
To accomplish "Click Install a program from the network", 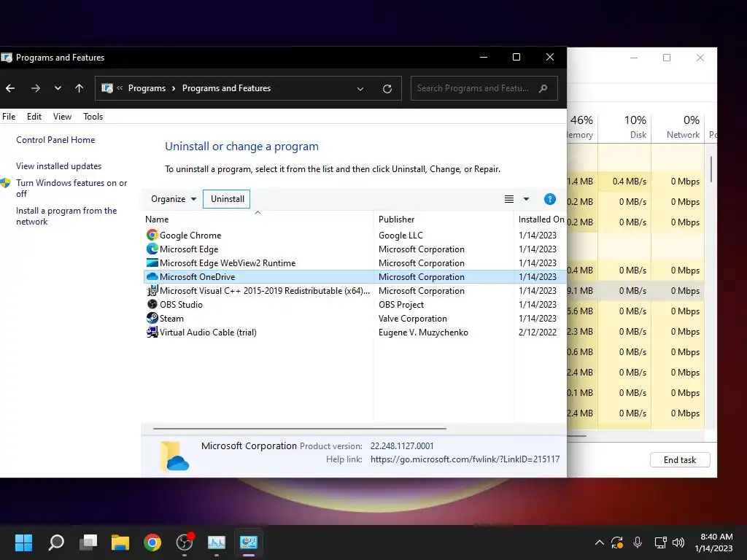I will coord(66,216).
